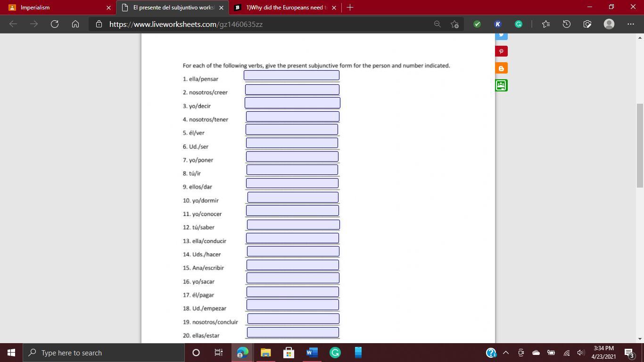Open the Windows Start menu
Viewport: 644px width, 362px height.
[11, 353]
